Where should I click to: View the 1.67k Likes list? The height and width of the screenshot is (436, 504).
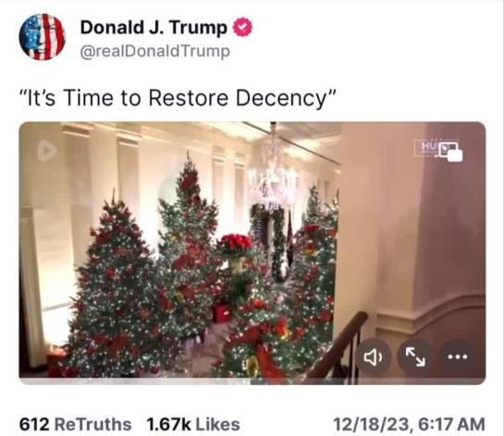tap(193, 424)
